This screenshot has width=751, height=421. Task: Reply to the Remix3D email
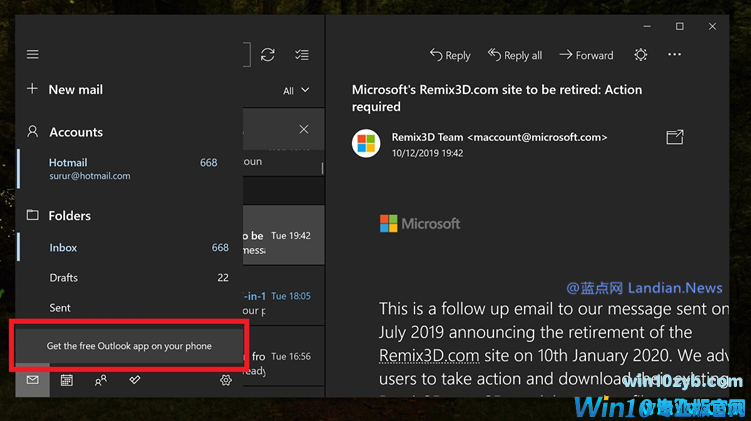tap(450, 56)
